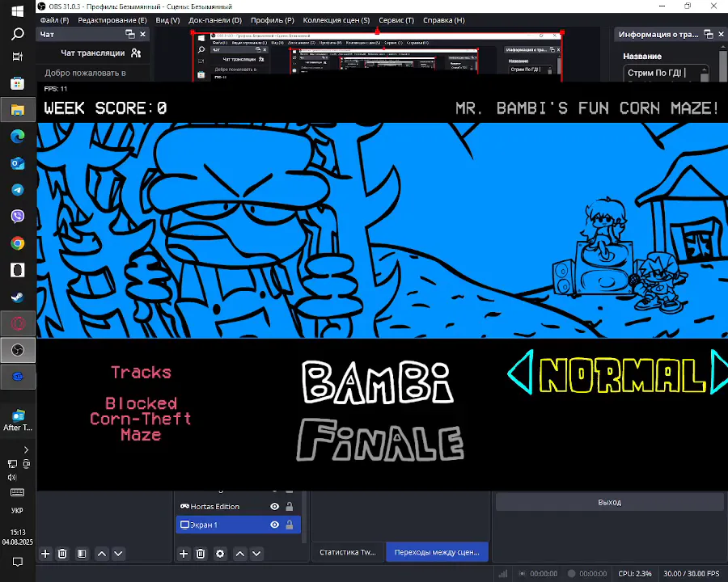Close the Чат dock panel
728x582 pixels.
click(x=142, y=34)
